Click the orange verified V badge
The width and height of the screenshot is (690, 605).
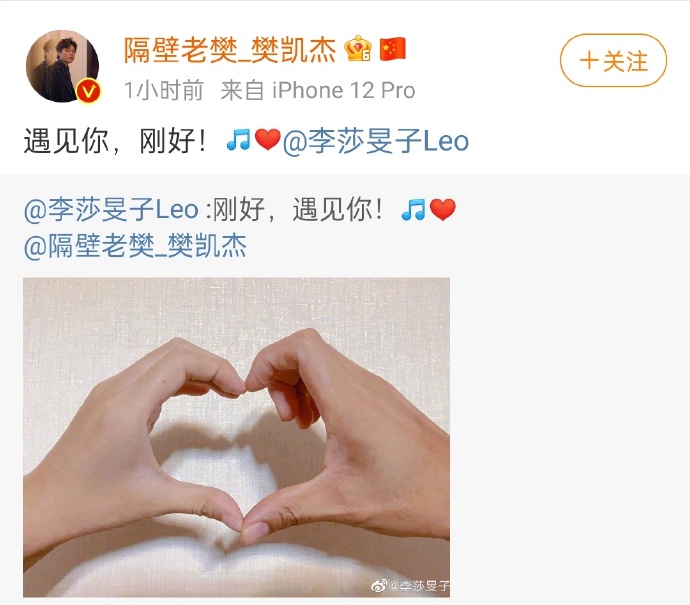click(89, 91)
